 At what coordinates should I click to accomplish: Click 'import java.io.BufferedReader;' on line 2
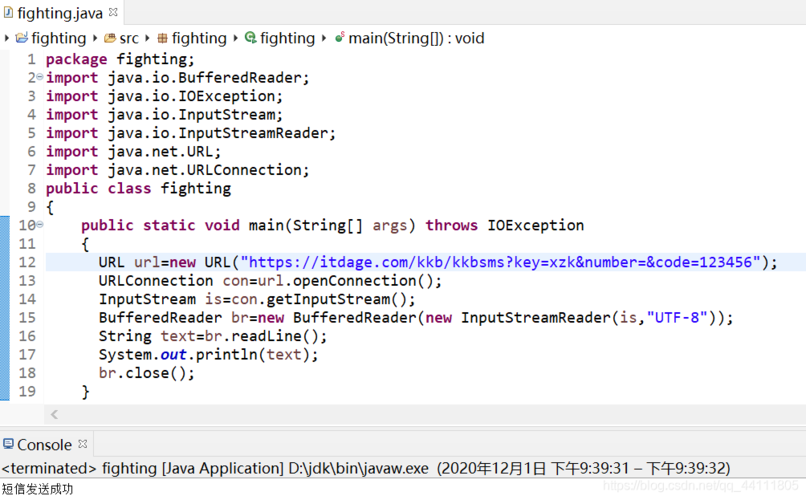pos(178,78)
